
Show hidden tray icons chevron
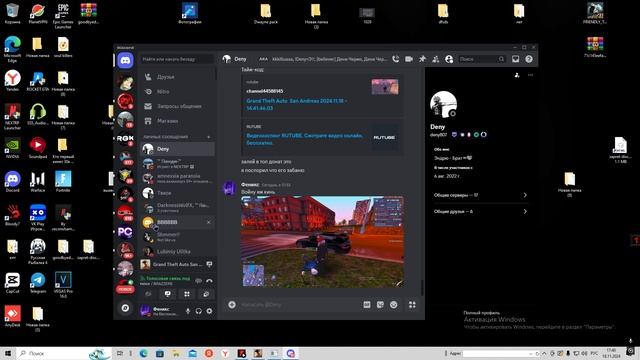544,353
